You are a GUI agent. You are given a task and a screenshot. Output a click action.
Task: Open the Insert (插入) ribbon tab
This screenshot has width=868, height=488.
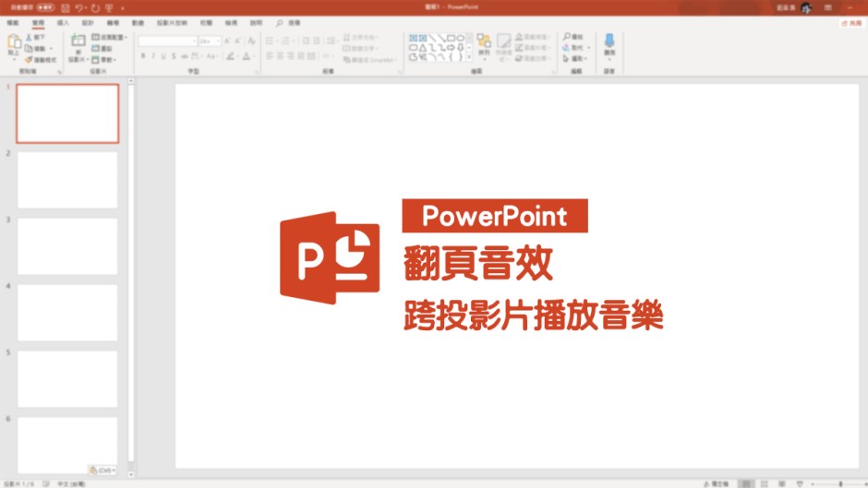click(63, 22)
